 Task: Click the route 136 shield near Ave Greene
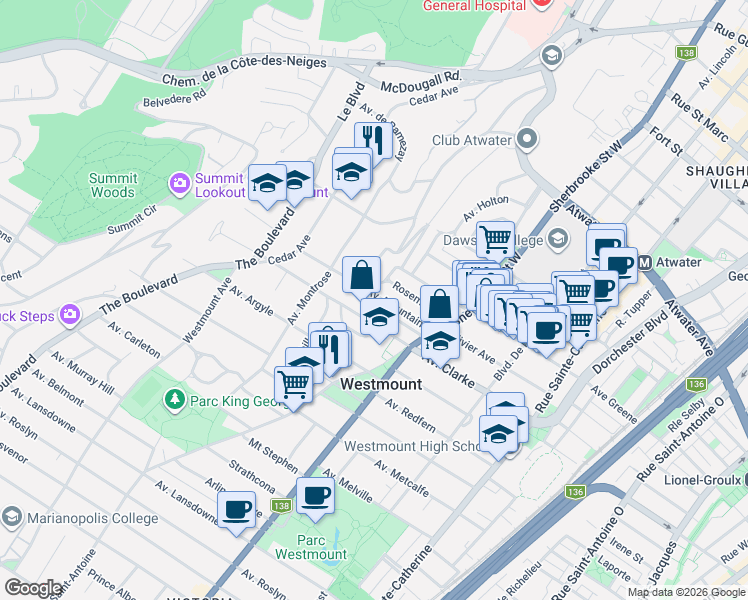[696, 384]
